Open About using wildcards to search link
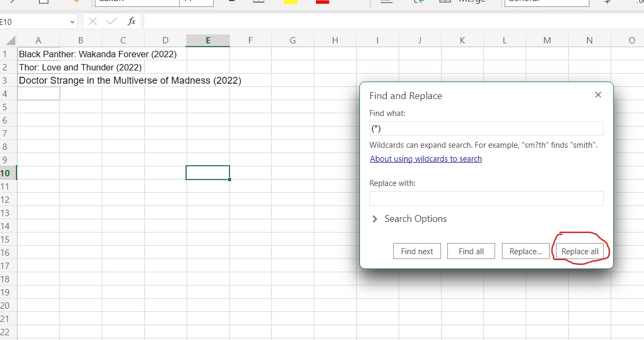644x340 pixels. coord(426,159)
